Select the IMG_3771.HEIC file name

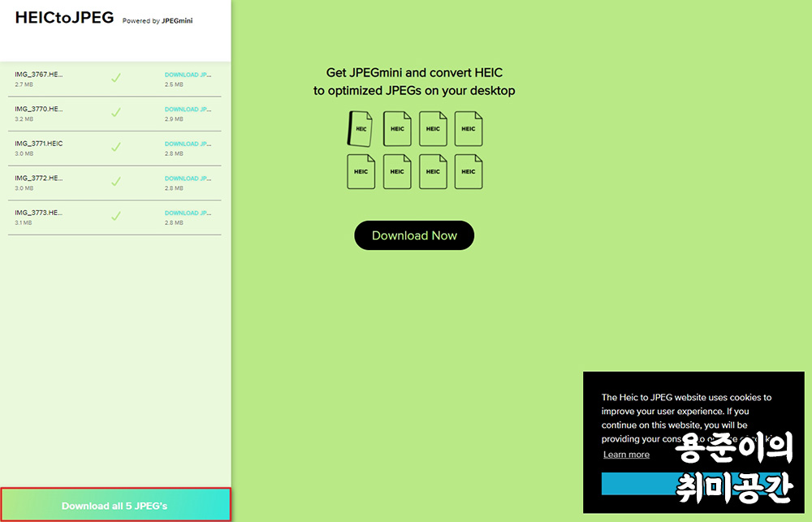[39, 144]
